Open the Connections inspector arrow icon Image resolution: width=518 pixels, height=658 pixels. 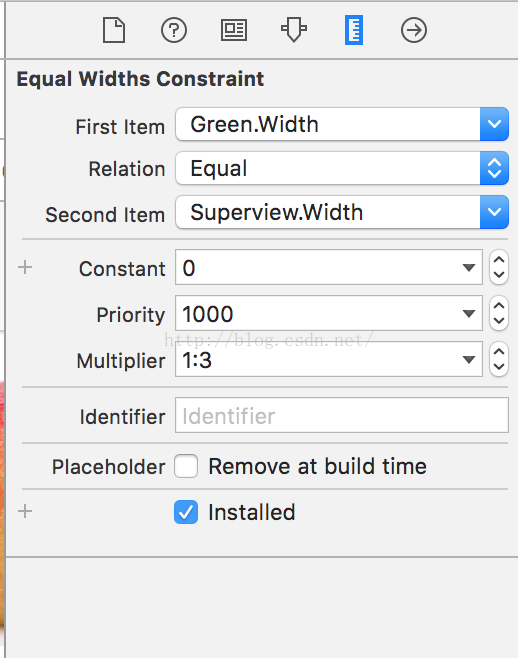coord(414,30)
